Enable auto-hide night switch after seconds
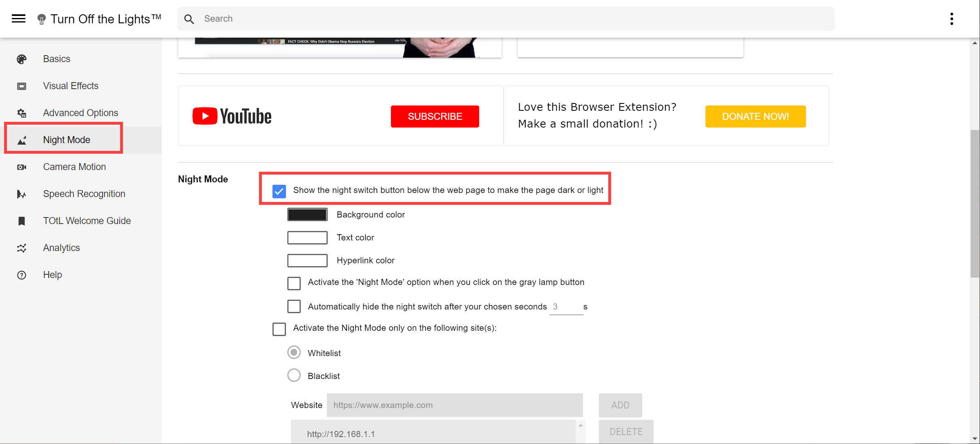 (x=294, y=306)
